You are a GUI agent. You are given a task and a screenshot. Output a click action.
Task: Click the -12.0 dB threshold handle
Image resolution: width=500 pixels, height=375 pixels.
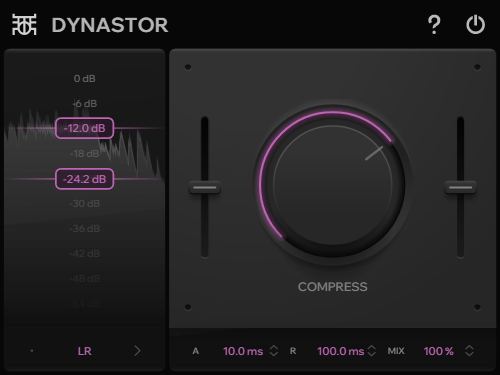coord(84,128)
